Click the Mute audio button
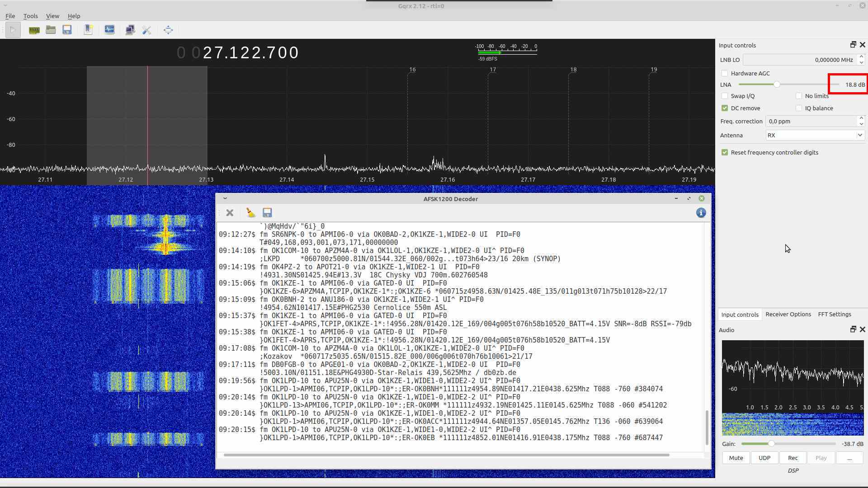This screenshot has width=868, height=488. pos(736,458)
